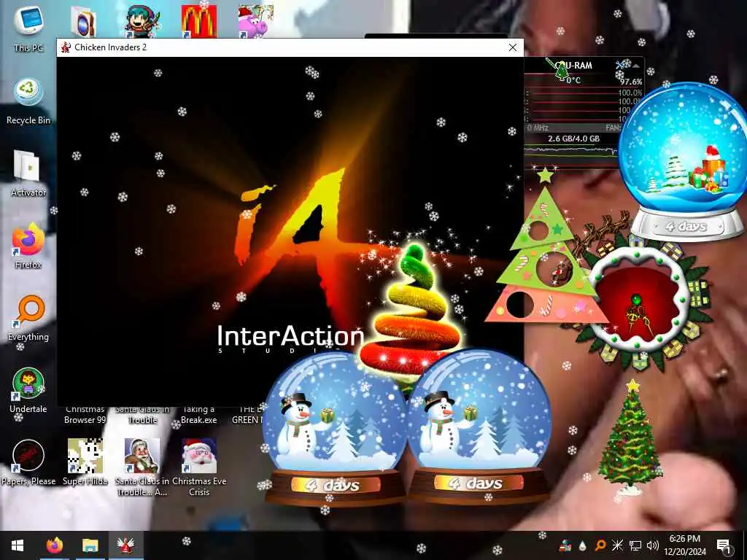Open the Recycle Bin

click(x=28, y=101)
